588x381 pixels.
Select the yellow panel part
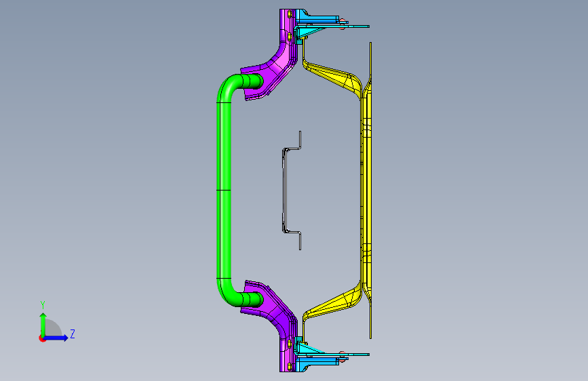point(366,190)
